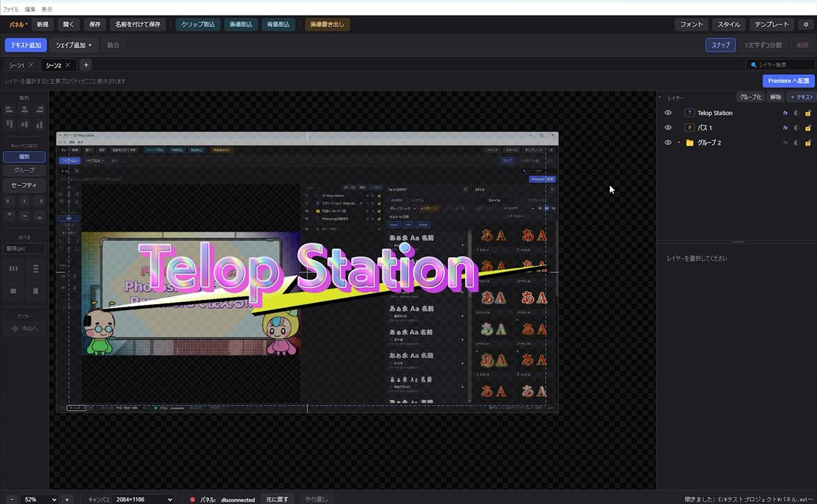This screenshot has width=817, height=504.
Task: Align selected layers to the bottom edge
Action: tap(39, 124)
